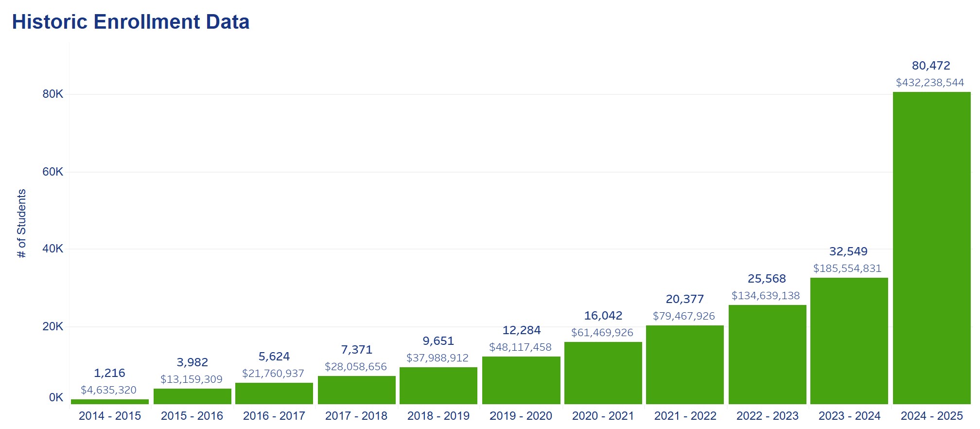980x429 pixels.
Task: Click the 2024 - 2025 enrollment bar
Action: (x=931, y=248)
